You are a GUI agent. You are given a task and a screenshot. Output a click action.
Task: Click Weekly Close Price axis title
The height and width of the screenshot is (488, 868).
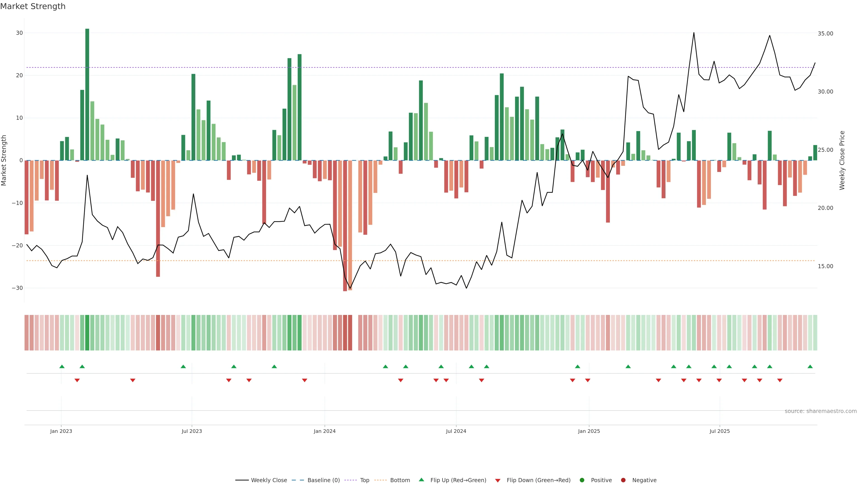point(842,160)
